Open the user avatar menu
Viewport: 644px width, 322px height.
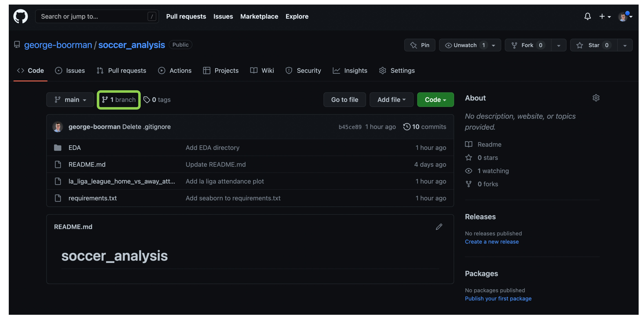(x=625, y=17)
